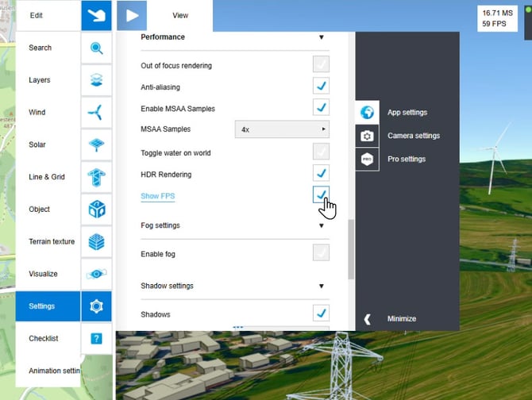Collapse the Shadow settings section arrow

[x=322, y=286]
